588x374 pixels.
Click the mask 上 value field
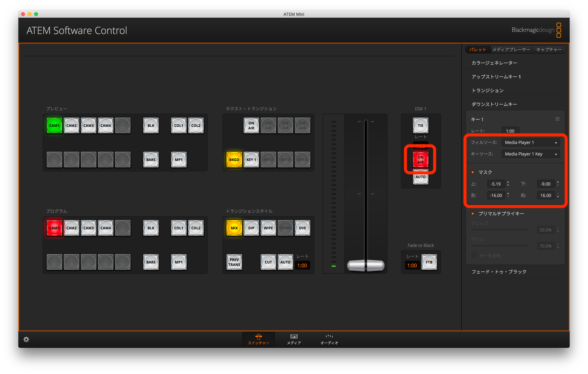(x=496, y=184)
